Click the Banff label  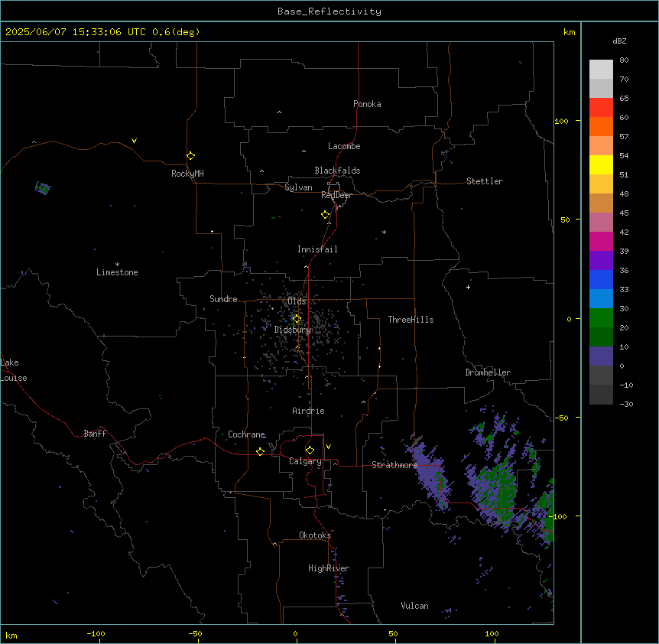95,434
